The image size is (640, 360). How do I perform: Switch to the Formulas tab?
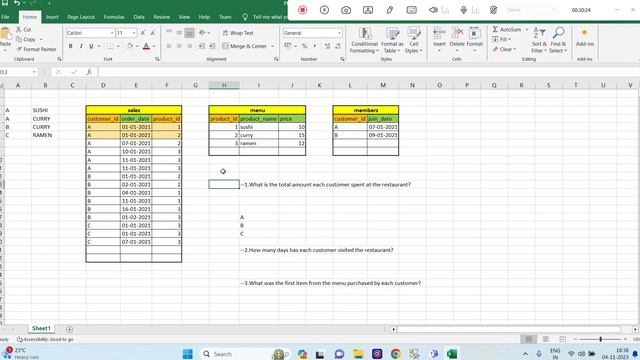(114, 17)
